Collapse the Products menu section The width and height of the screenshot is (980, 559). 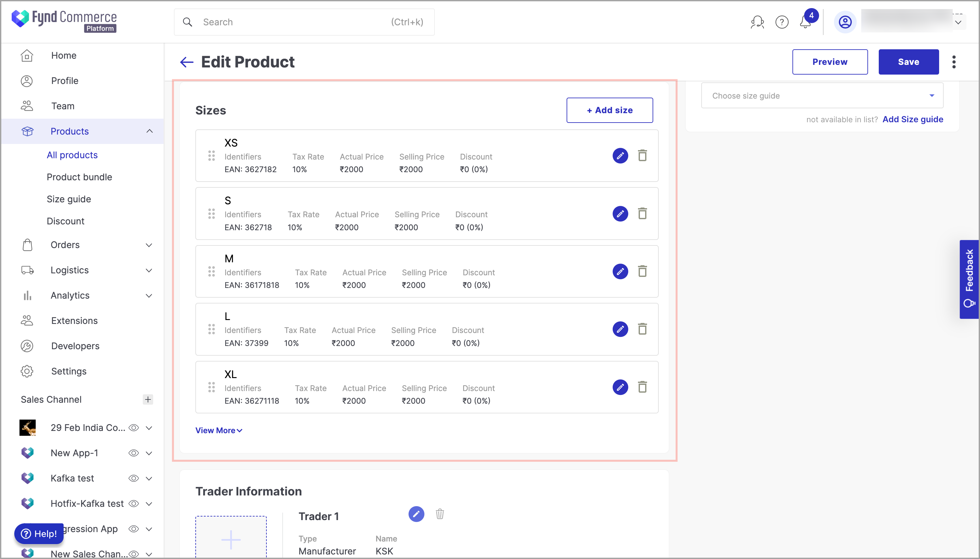pyautogui.click(x=150, y=131)
